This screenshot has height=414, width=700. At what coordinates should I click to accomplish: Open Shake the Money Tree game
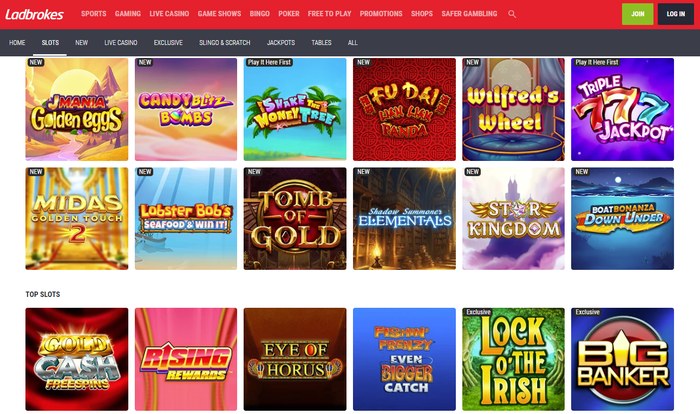click(x=295, y=109)
